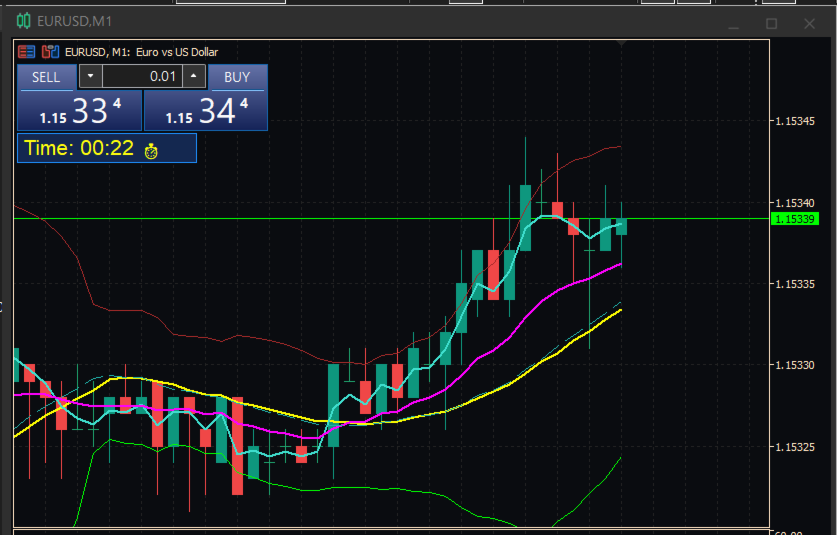Click the chart shift triangle marker at top
The image size is (837, 535).
click(x=621, y=42)
